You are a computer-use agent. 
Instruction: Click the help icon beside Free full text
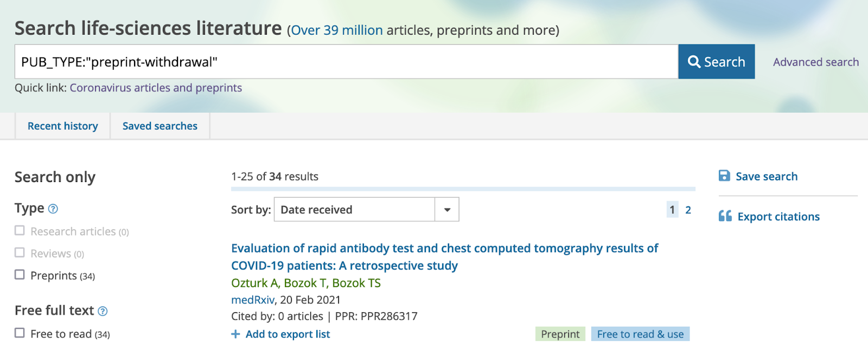click(103, 311)
